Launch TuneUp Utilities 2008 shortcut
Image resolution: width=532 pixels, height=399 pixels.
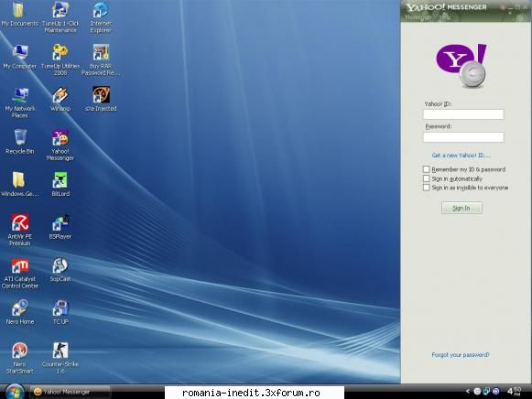pos(60,59)
